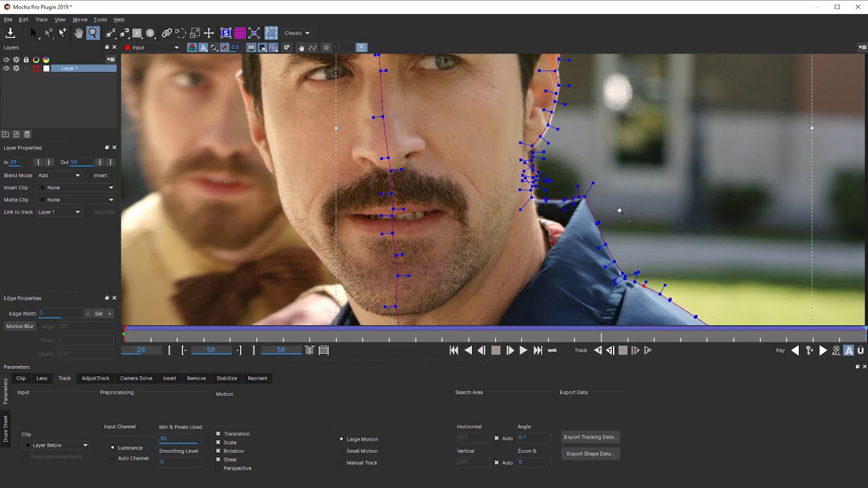Select the Create X-Spline Layer tool

pos(111,33)
